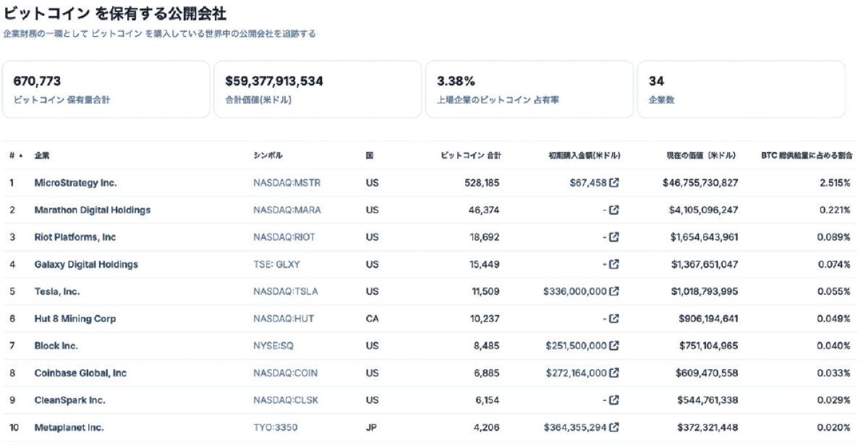
Task: Open external link icon in Marathon Digital row
Action: click(614, 210)
